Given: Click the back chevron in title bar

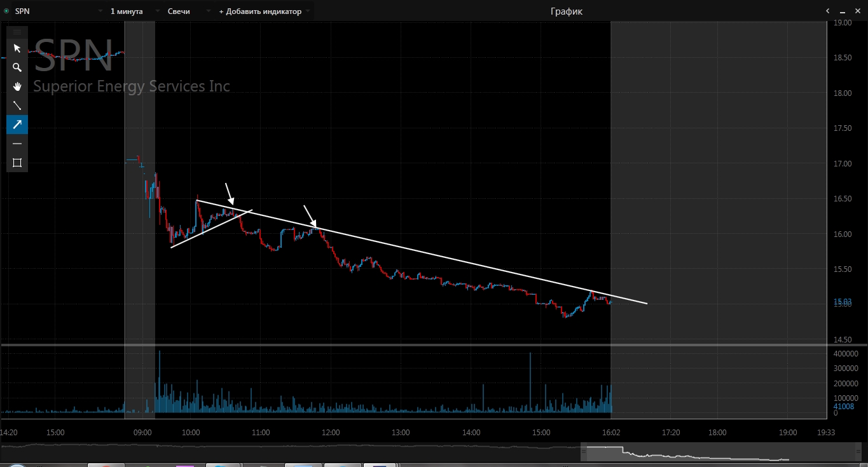Looking at the screenshot, I should 827,11.
